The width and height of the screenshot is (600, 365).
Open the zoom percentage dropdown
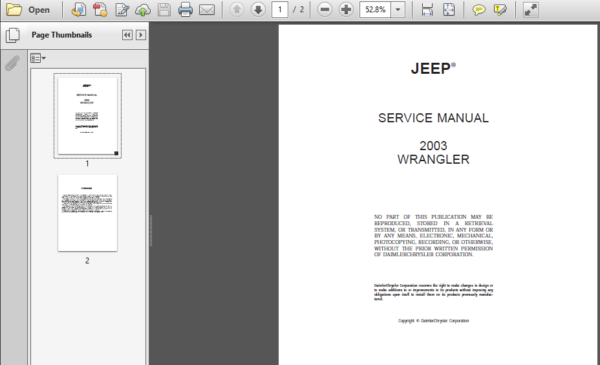398,10
